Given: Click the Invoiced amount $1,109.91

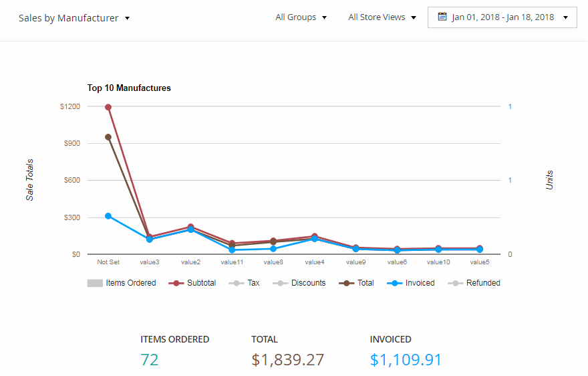Looking at the screenshot, I should tap(406, 360).
